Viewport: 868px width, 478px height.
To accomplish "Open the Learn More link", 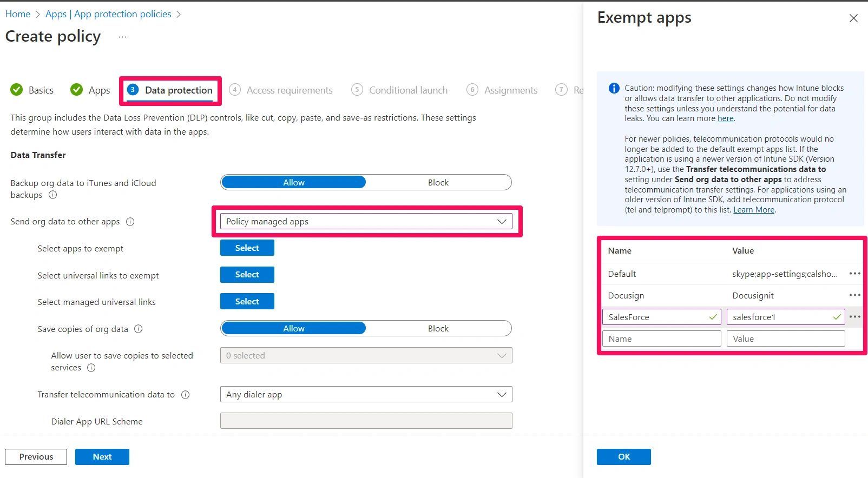I will coord(753,210).
